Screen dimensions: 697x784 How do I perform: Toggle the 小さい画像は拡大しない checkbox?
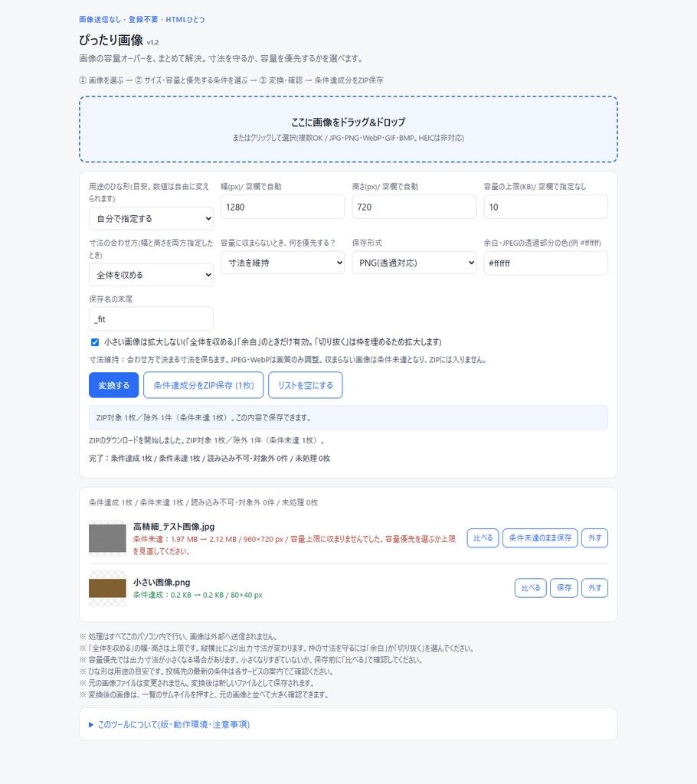click(94, 342)
